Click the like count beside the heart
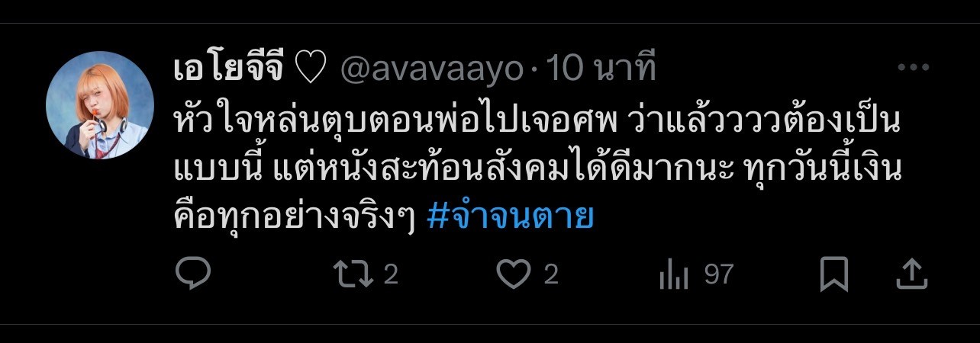980x343 pixels. click(551, 274)
